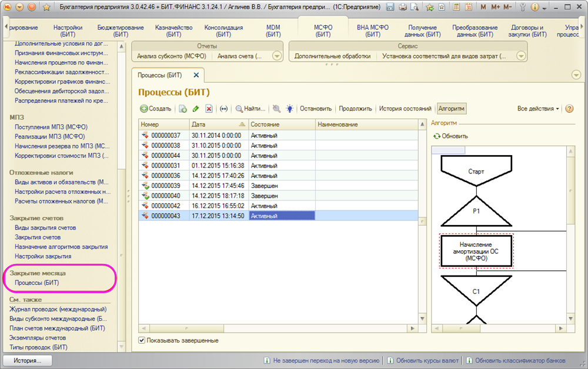Click the pencil edit icon in toolbar
This screenshot has height=369, width=588.
click(x=196, y=109)
